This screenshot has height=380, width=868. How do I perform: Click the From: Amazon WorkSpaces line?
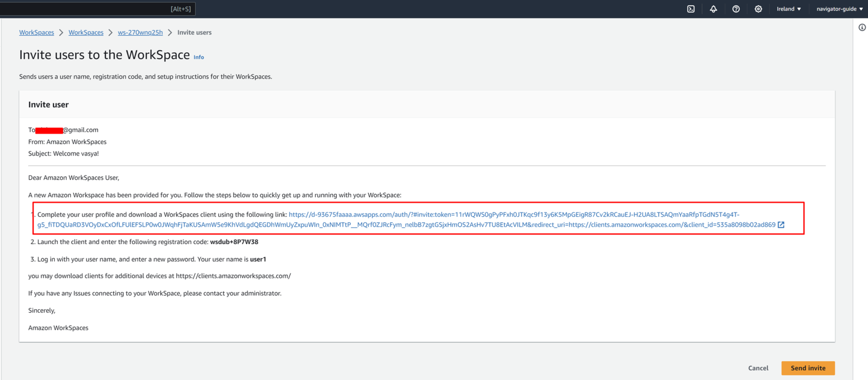67,142
